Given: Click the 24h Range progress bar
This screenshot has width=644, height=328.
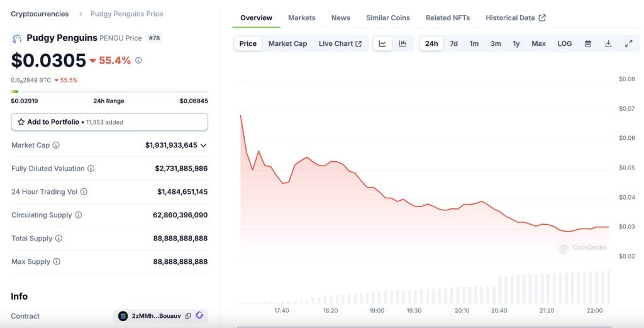Looking at the screenshot, I should [109, 92].
